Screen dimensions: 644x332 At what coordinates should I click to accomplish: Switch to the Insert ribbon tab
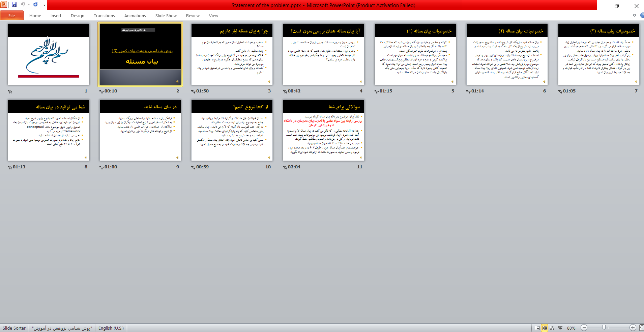56,16
